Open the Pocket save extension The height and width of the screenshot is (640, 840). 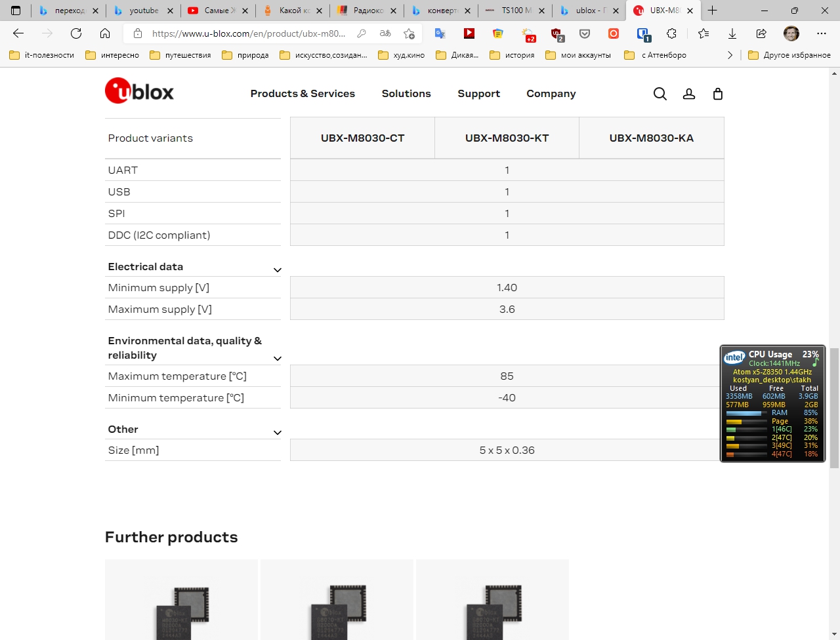click(x=585, y=33)
